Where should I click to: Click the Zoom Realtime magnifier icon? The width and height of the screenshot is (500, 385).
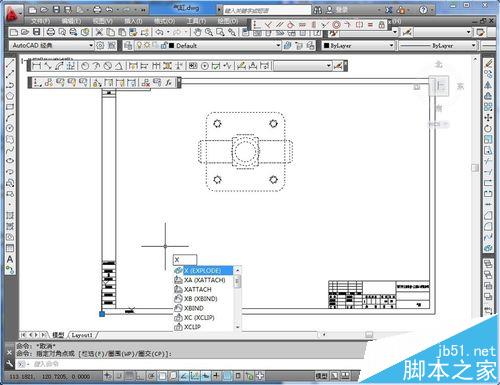[209, 32]
